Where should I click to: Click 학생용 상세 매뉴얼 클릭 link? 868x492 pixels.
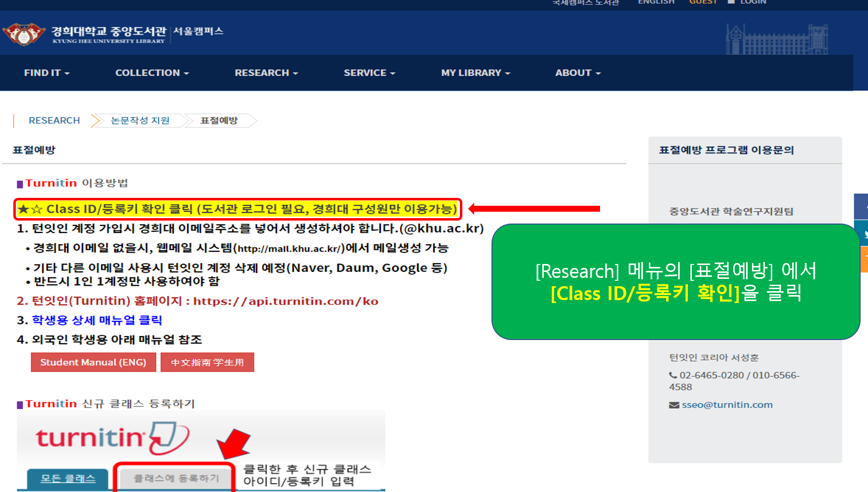coord(97,320)
